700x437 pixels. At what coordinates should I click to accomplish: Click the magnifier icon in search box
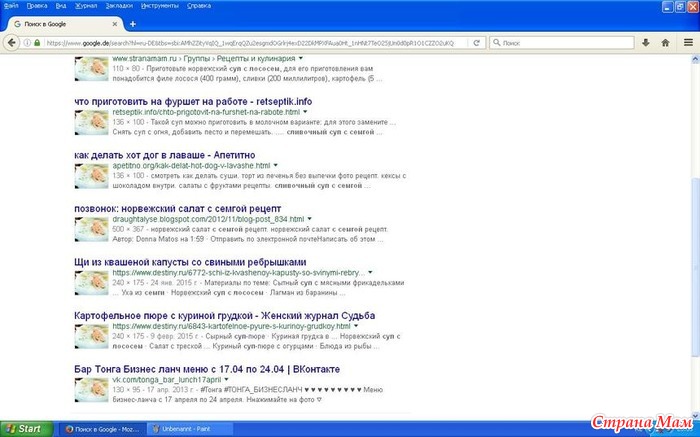point(494,43)
